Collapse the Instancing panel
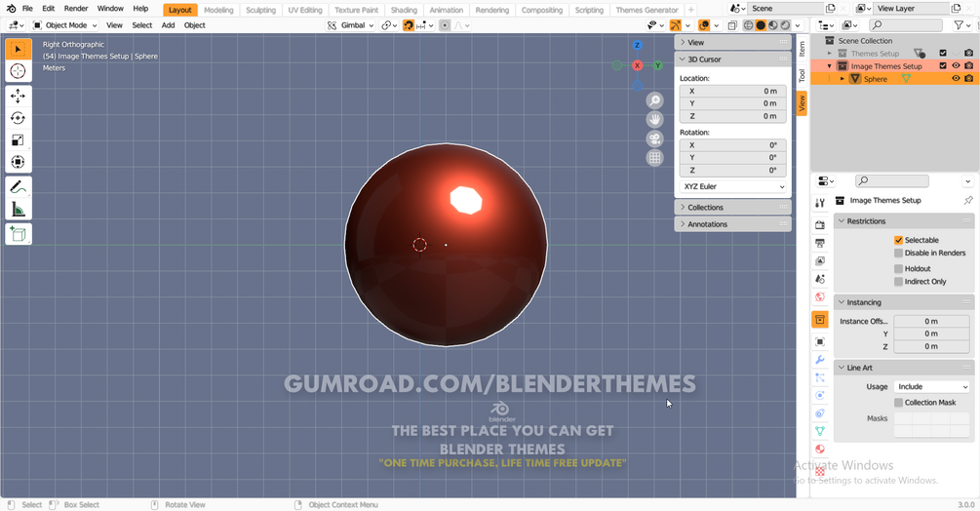The width and height of the screenshot is (980, 511). pos(904,302)
